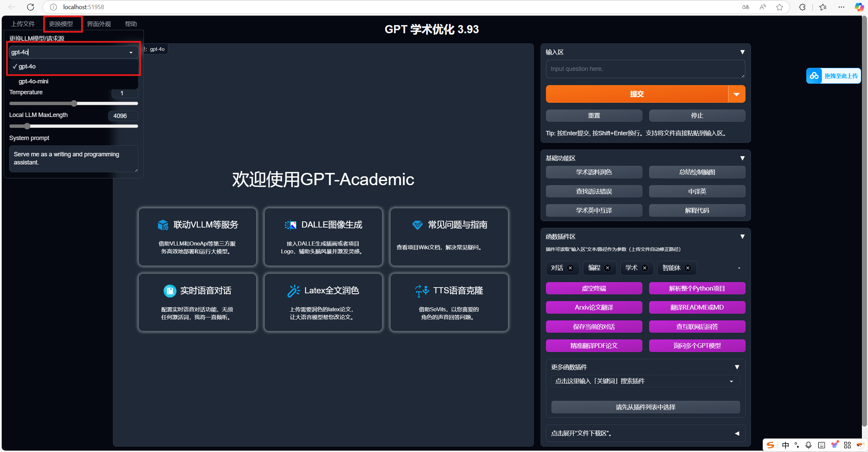This screenshot has height=452, width=868.
Task: Click the Arxiv论文翻译 plugin button
Action: [x=593, y=307]
